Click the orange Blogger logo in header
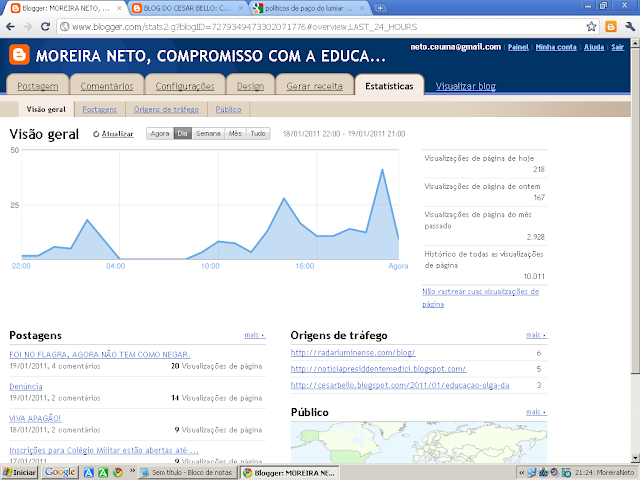640x480 pixels. point(19,55)
